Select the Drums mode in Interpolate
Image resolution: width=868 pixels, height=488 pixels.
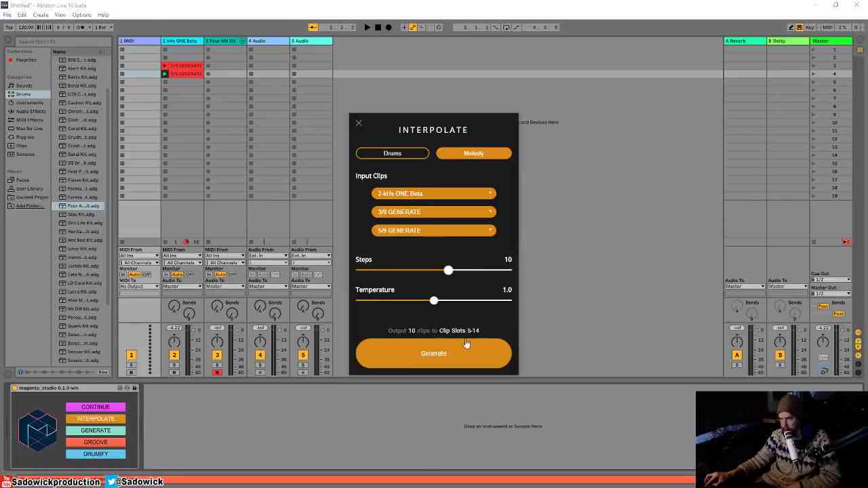point(393,153)
